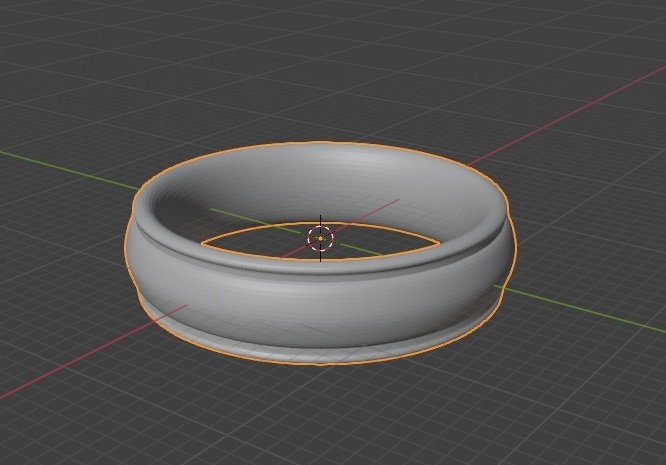Click the 3D cursor at ring center
The height and width of the screenshot is (465, 666).
click(x=320, y=239)
